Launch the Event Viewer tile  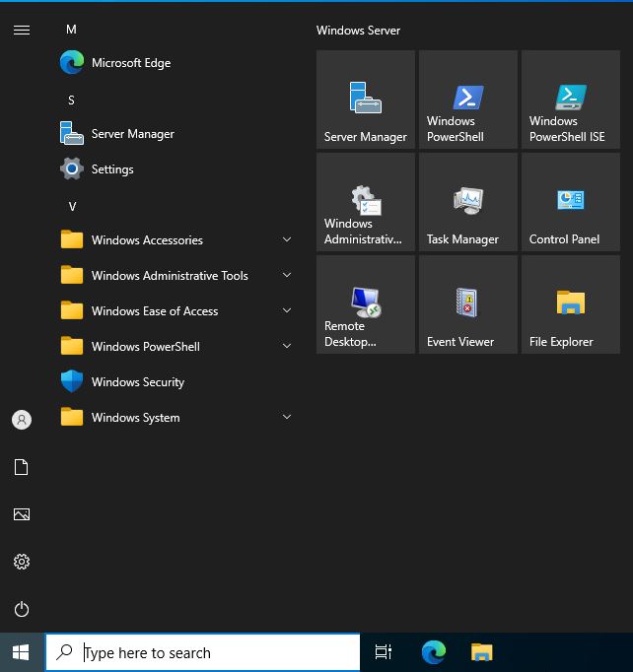click(468, 305)
